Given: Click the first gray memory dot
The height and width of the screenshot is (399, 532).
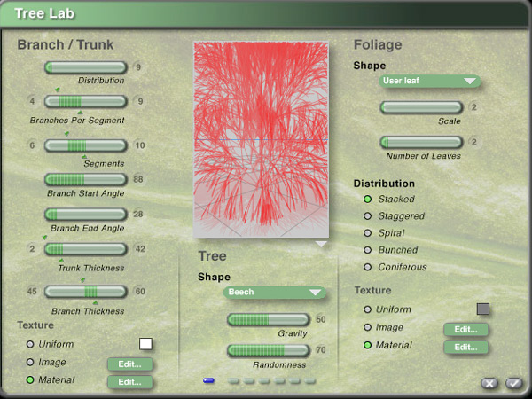Looking at the screenshot, I should [x=233, y=381].
